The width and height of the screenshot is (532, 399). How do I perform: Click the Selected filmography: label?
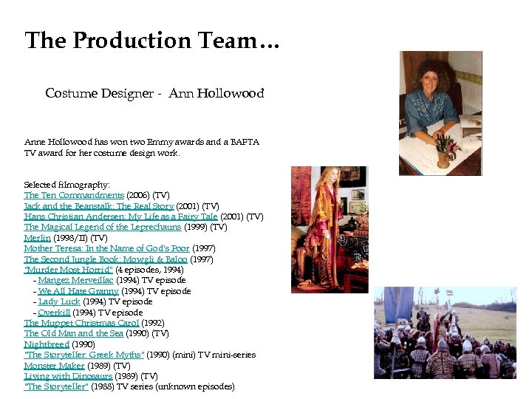click(66, 185)
